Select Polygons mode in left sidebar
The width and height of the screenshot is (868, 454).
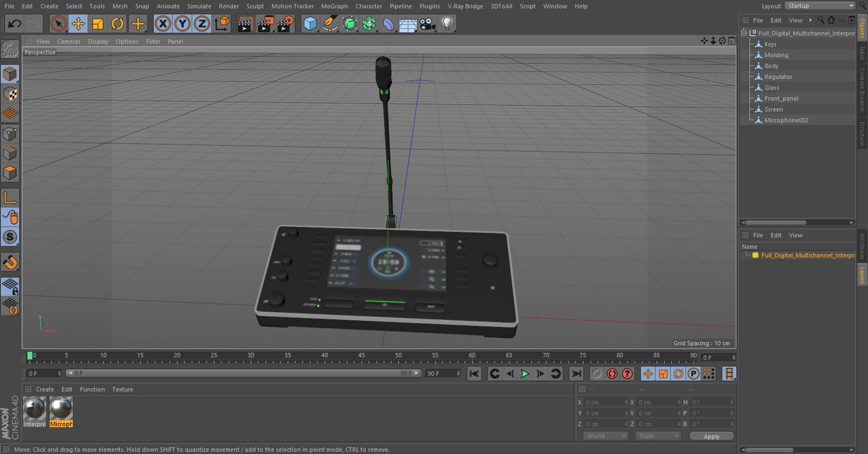[x=10, y=173]
